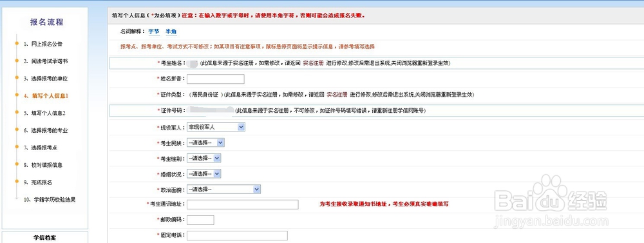Focus the 考生通讯地址 input field
This screenshot has width=644, height=243.
243,204
